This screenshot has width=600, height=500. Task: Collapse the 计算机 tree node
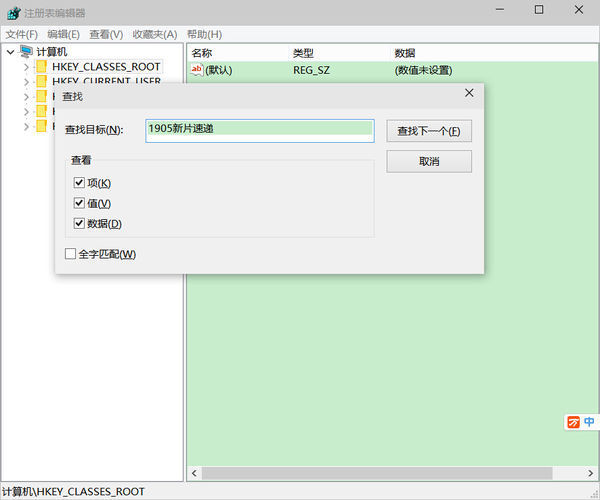point(11,52)
